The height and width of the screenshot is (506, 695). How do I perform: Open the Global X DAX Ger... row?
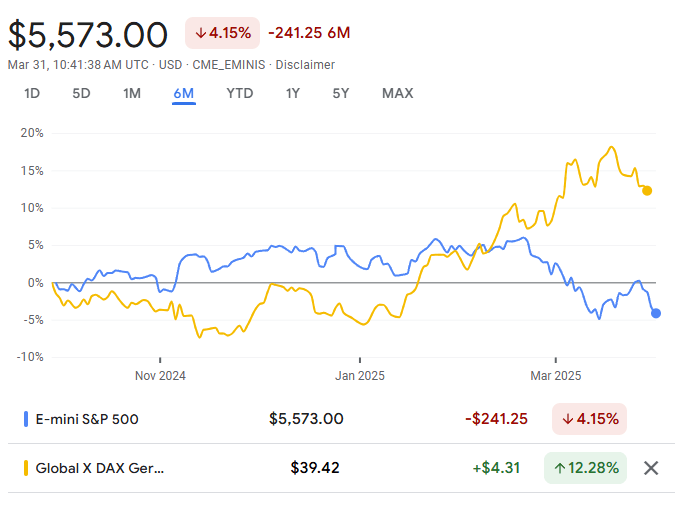coord(99,468)
